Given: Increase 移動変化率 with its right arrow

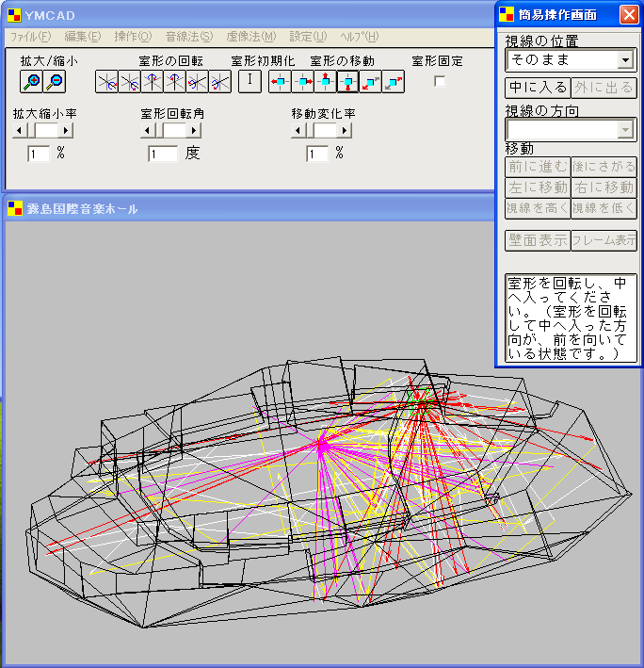Looking at the screenshot, I should click(x=345, y=130).
